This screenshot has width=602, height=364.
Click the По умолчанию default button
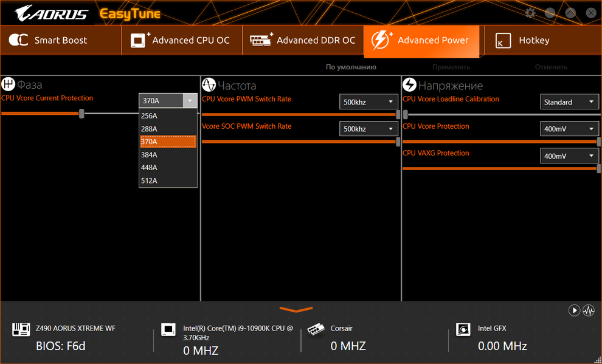point(351,67)
